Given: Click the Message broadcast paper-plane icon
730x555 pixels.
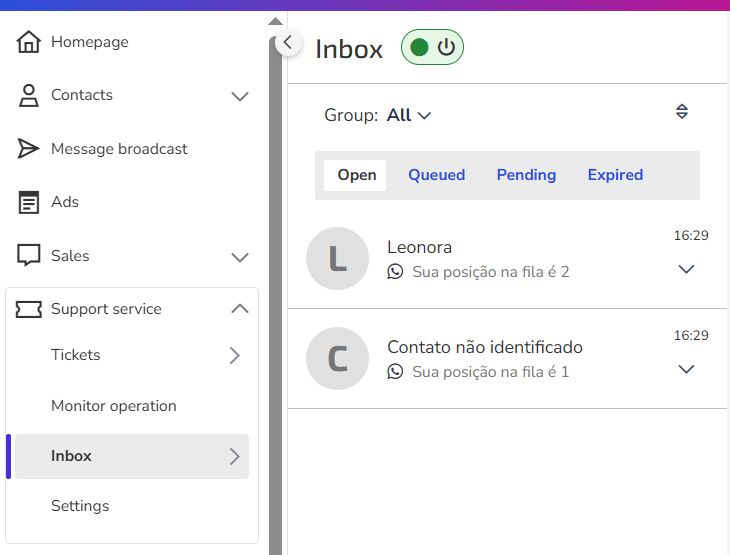Looking at the screenshot, I should (28, 149).
